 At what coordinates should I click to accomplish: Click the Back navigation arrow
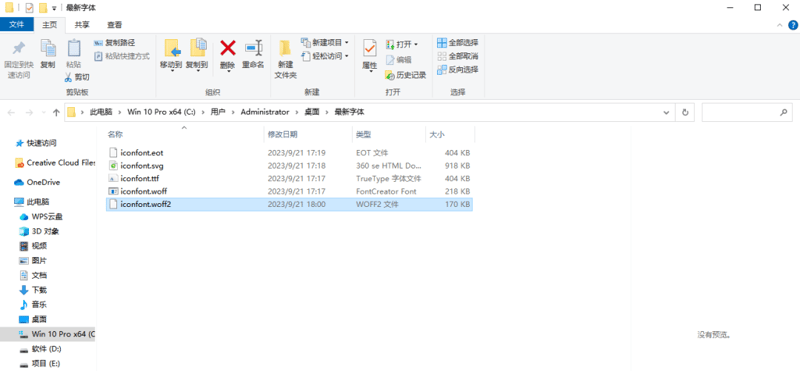coord(11,112)
